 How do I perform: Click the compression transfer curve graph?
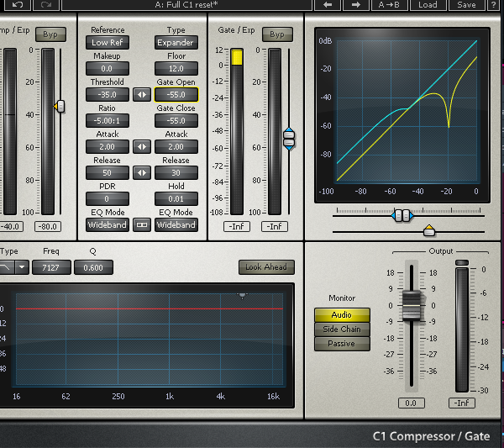(407, 111)
